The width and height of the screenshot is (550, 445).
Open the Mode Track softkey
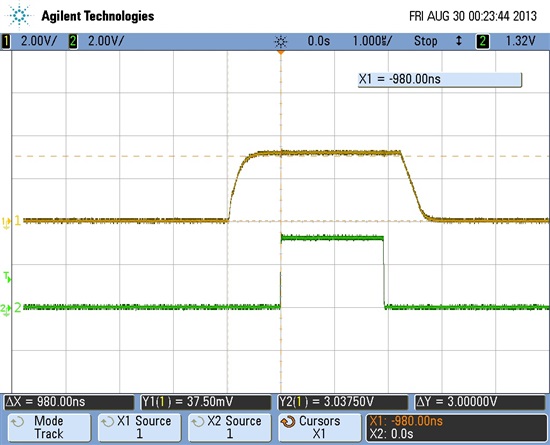point(49,427)
